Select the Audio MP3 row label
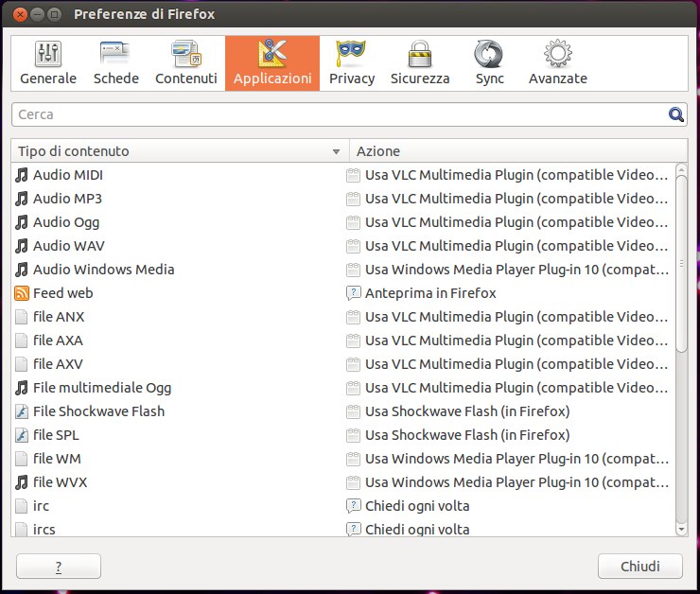The image size is (700, 594). point(68,199)
